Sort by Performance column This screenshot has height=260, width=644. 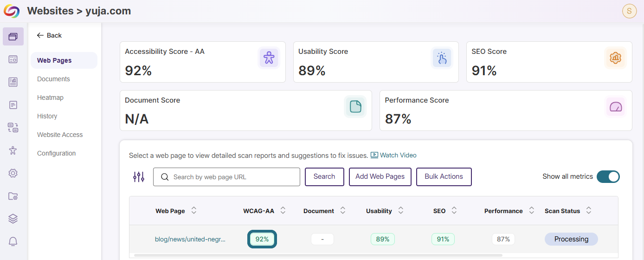[x=532, y=211]
